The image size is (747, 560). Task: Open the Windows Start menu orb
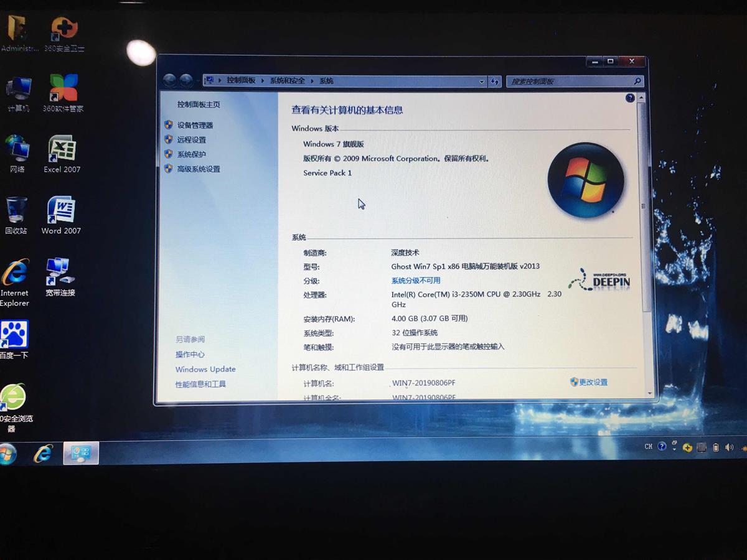(7, 454)
